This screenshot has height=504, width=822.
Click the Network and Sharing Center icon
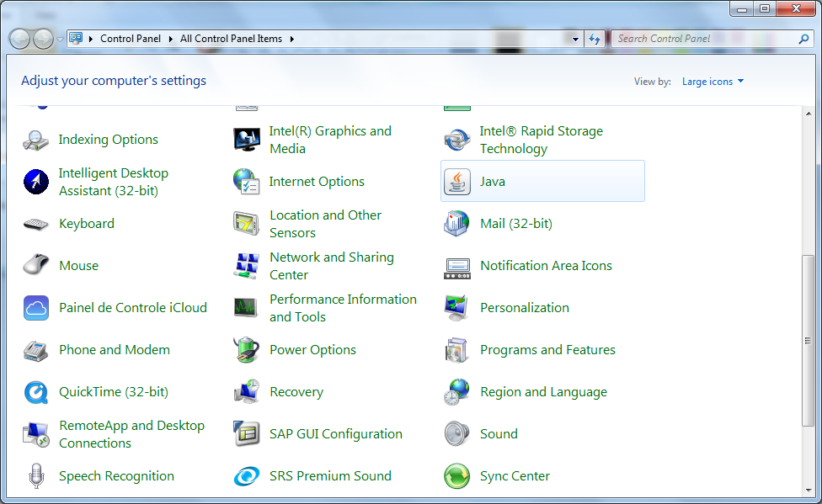[246, 266]
